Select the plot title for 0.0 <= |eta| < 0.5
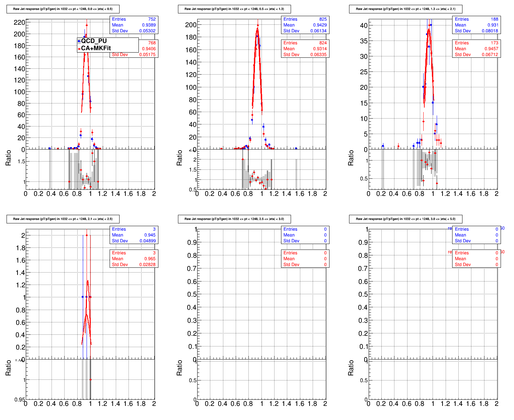This screenshot has height=420, width=514. pyautogui.click(x=63, y=9)
